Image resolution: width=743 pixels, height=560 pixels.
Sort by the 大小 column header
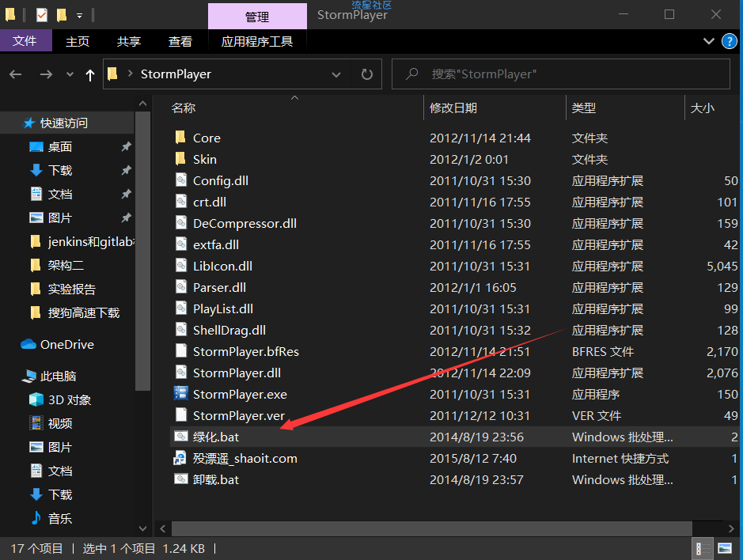tap(702, 108)
